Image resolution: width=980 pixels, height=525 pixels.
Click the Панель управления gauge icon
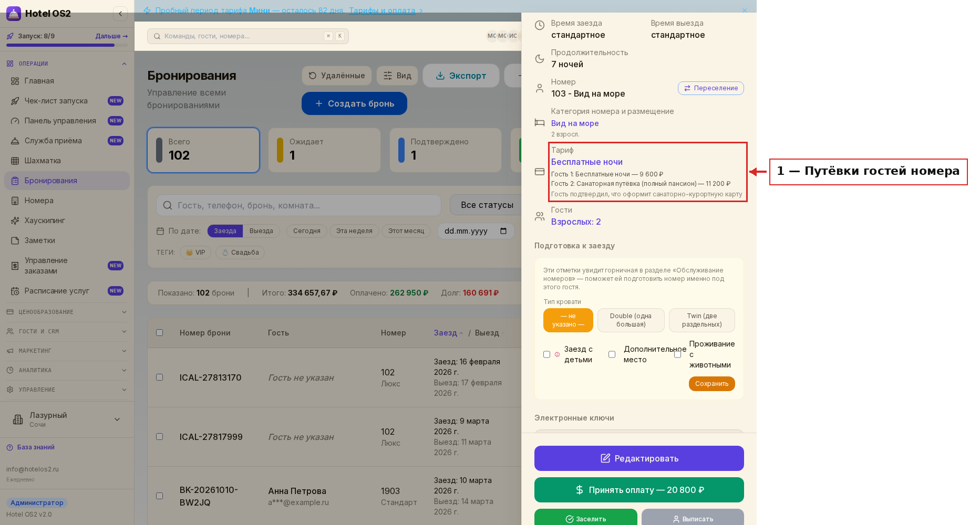click(15, 121)
